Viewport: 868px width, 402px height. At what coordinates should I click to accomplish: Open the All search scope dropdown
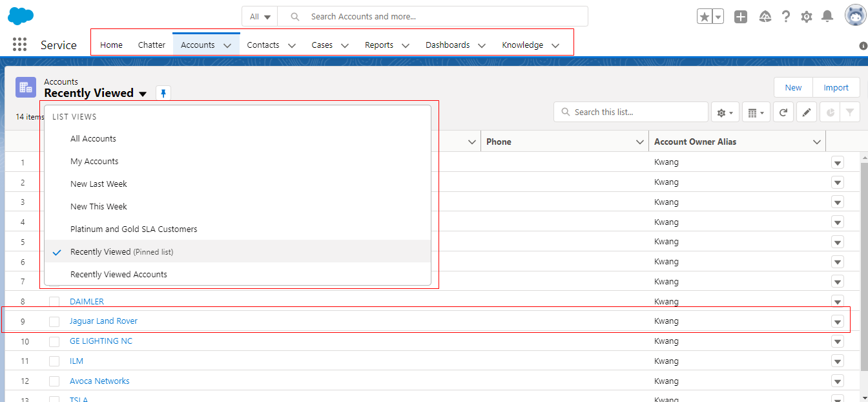[x=260, y=17]
